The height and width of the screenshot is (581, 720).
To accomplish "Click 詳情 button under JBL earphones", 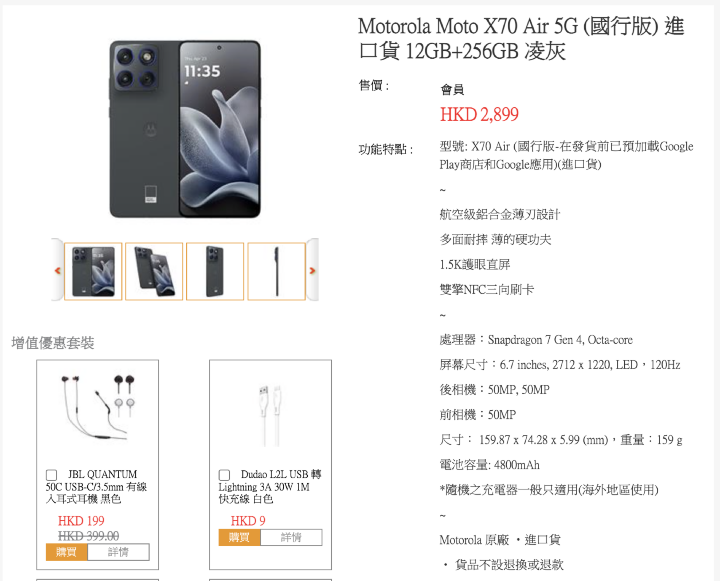I will click(118, 552).
